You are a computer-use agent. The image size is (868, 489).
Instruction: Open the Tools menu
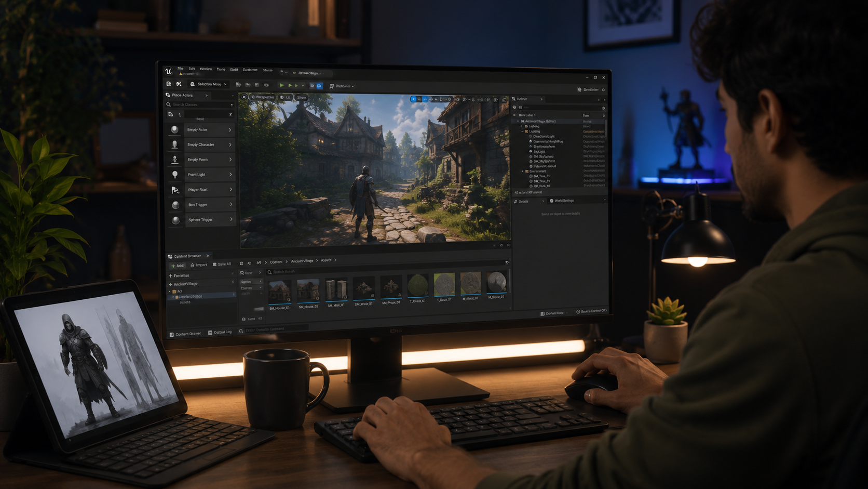point(221,69)
